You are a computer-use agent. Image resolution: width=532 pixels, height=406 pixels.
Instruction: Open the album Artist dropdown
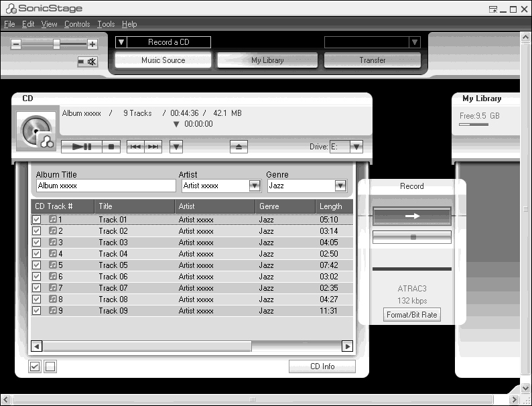[x=255, y=186]
